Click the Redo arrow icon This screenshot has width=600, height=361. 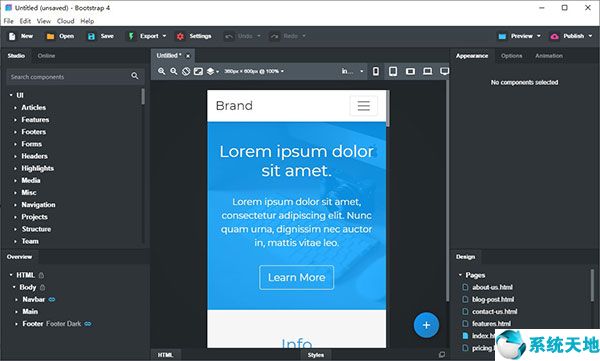coord(274,36)
